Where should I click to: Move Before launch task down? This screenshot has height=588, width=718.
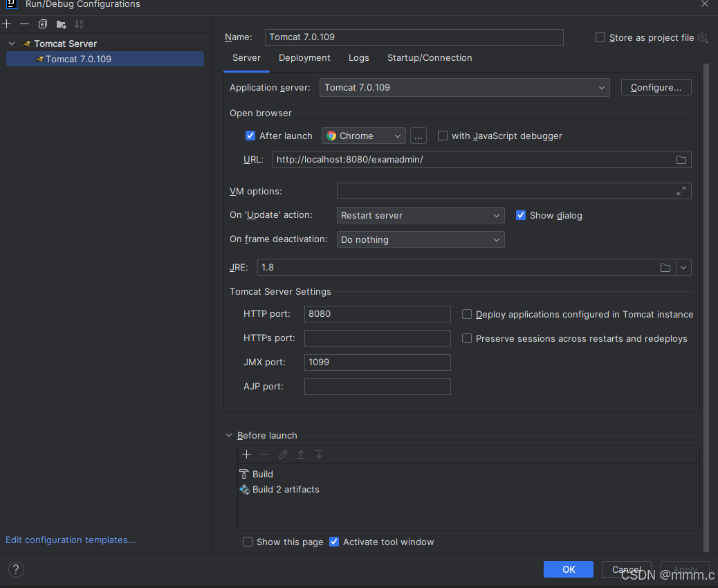tap(319, 454)
